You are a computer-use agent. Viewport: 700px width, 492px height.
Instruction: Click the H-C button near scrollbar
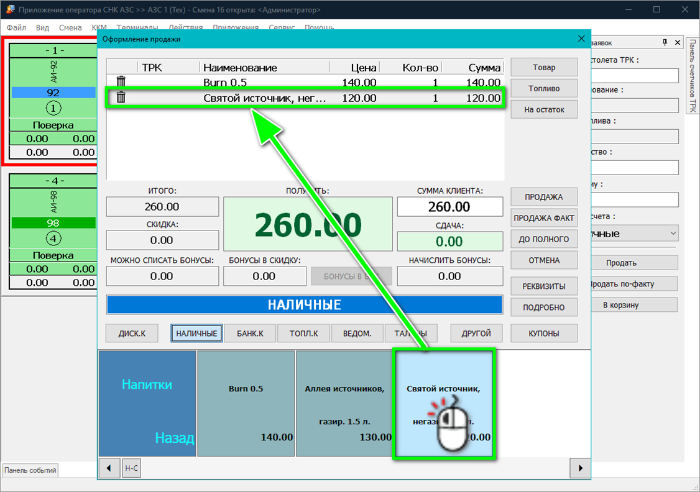pos(131,467)
